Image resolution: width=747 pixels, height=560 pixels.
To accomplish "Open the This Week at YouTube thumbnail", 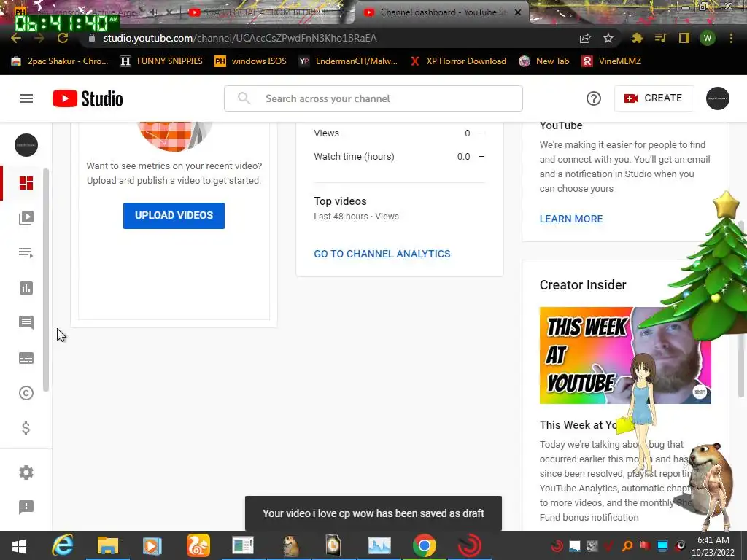I will pos(625,355).
